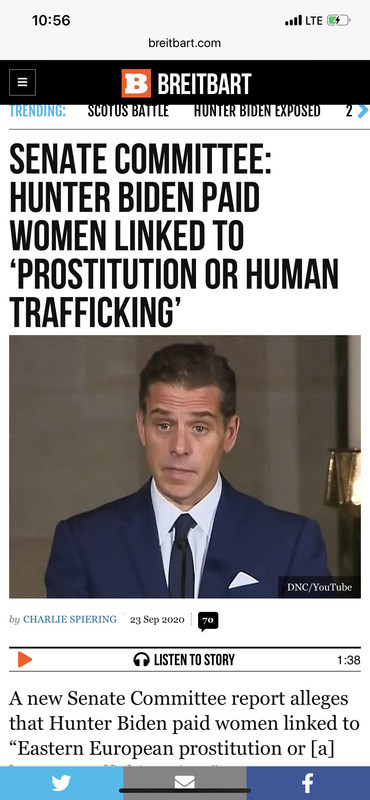Open the hamburger menu icon
370x800 pixels.
pos(22,82)
